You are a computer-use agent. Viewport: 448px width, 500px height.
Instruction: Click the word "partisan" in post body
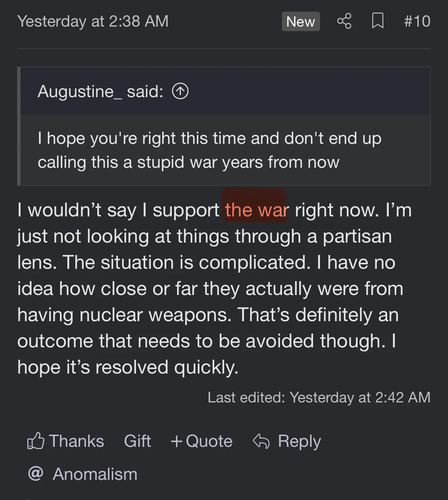tap(357, 236)
